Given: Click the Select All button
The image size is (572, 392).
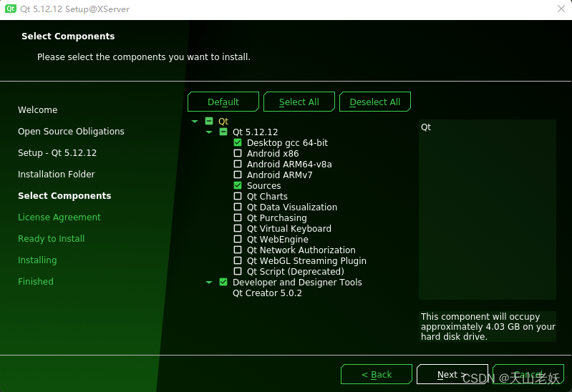Looking at the screenshot, I should 299,102.
